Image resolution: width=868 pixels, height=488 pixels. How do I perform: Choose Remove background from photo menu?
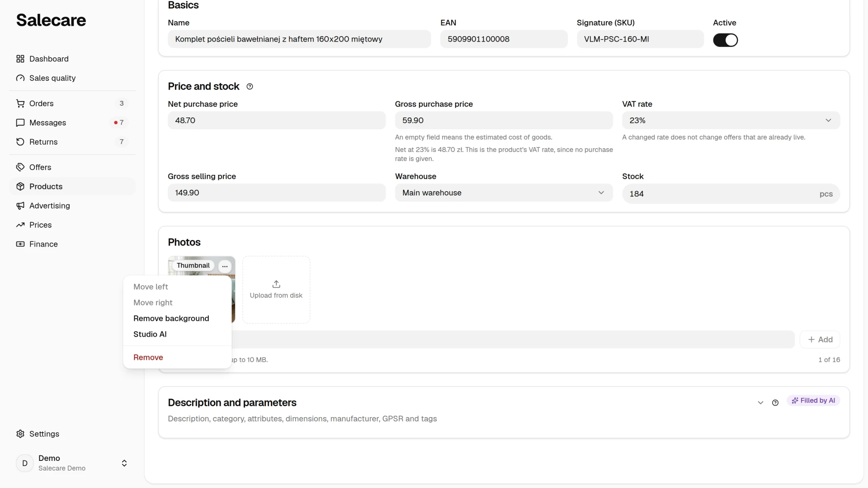(x=171, y=319)
